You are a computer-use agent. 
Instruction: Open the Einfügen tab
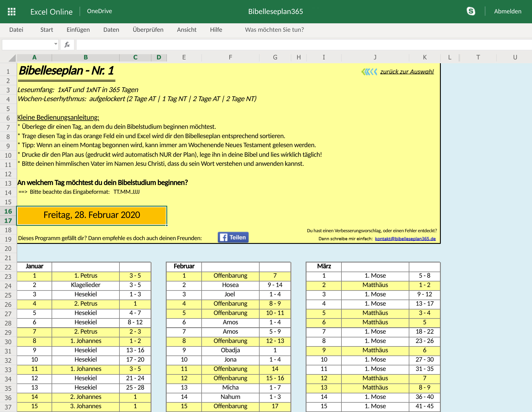tap(78, 30)
